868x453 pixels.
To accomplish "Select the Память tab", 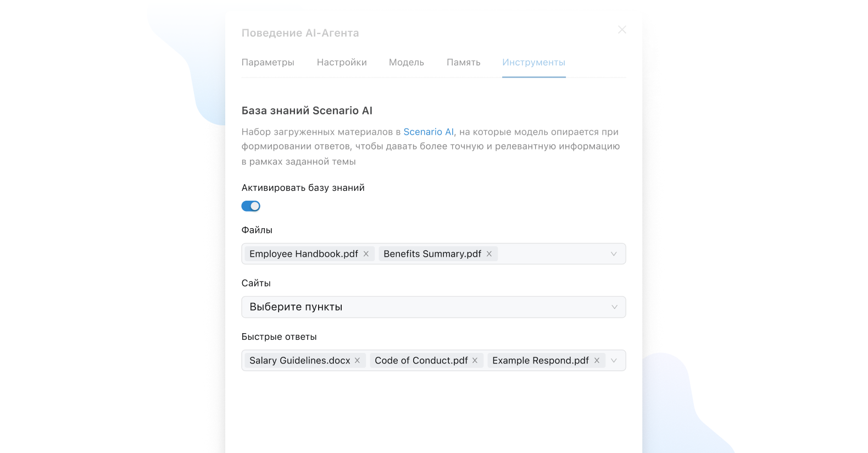I will tap(463, 63).
